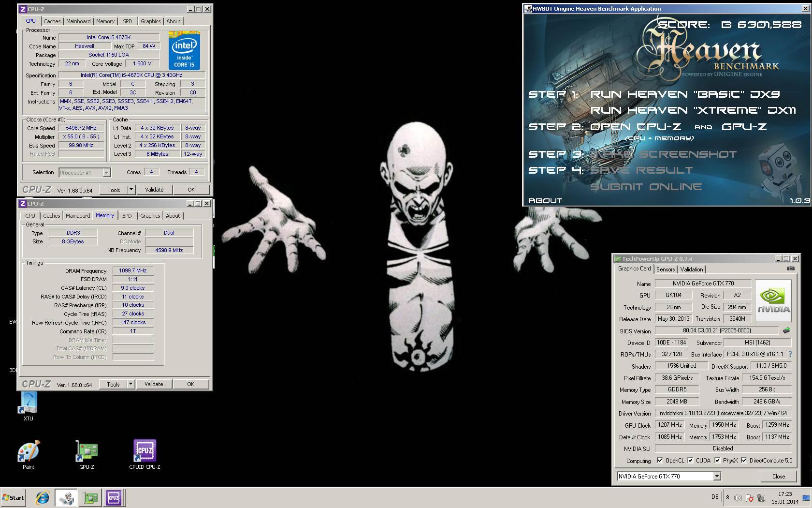
Task: Click the GPU-Z taskbar button
Action: pyautogui.click(x=90, y=497)
